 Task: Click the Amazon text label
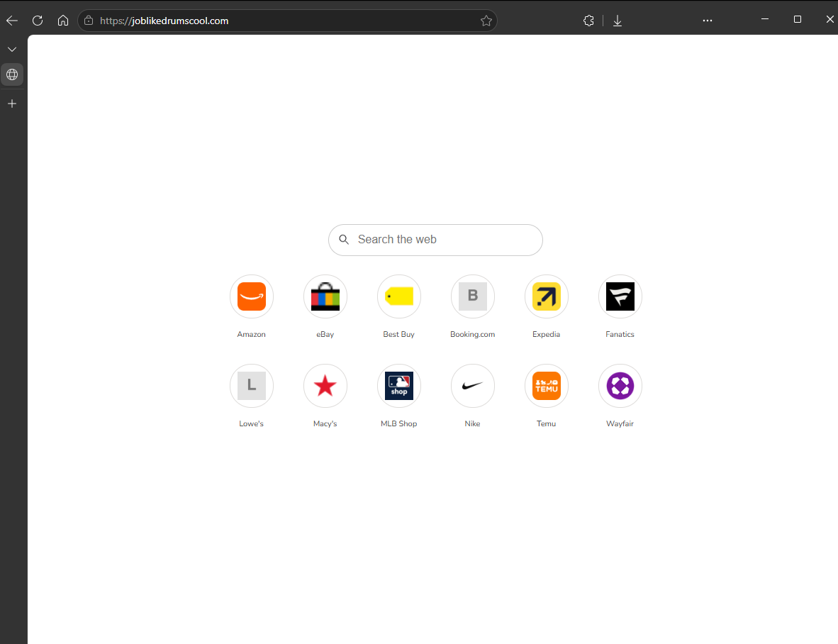click(251, 335)
